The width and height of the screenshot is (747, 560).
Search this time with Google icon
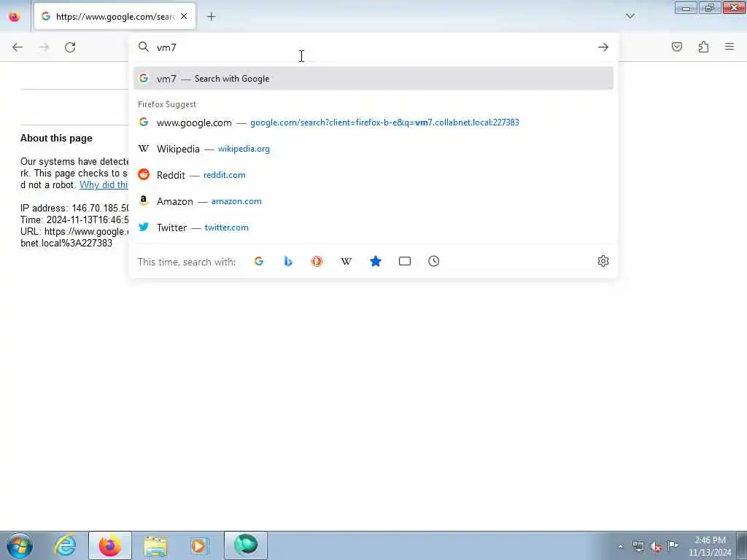259,261
